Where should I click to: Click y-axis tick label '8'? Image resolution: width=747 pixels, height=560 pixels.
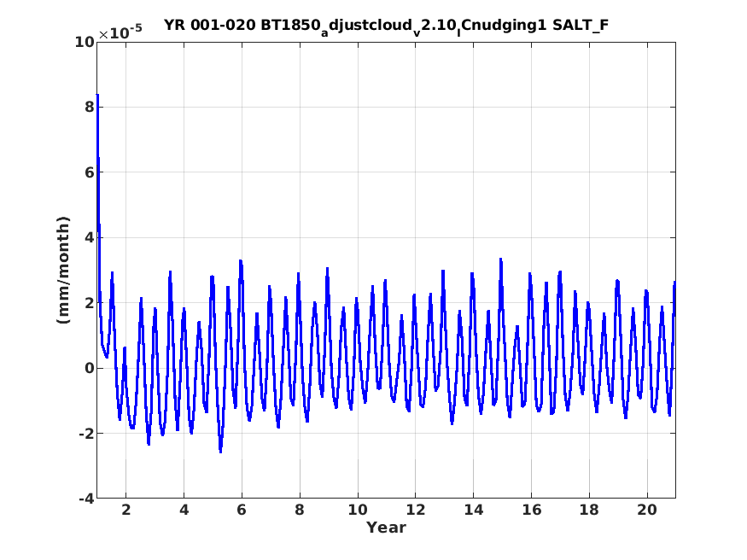pyautogui.click(x=90, y=108)
